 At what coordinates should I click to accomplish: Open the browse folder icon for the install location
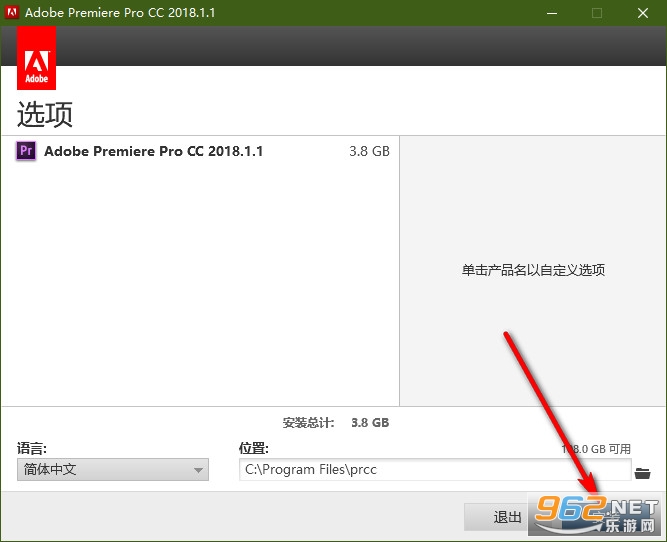pyautogui.click(x=642, y=473)
